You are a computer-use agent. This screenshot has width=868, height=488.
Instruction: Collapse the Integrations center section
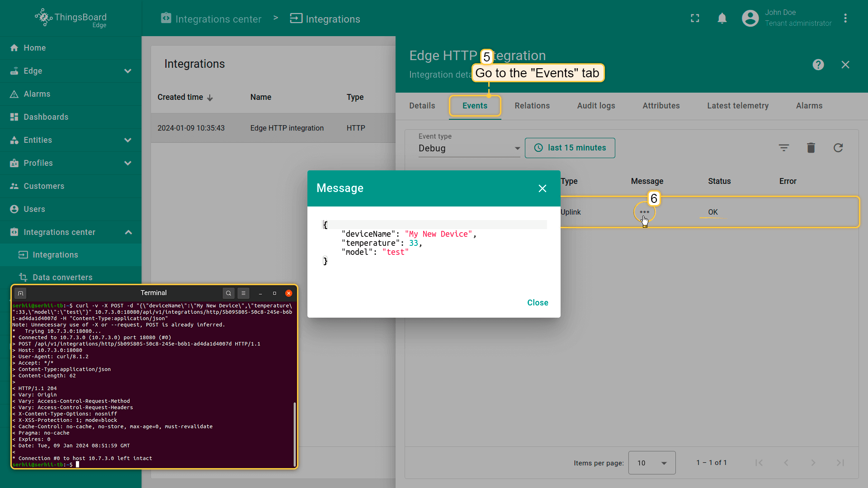(128, 232)
